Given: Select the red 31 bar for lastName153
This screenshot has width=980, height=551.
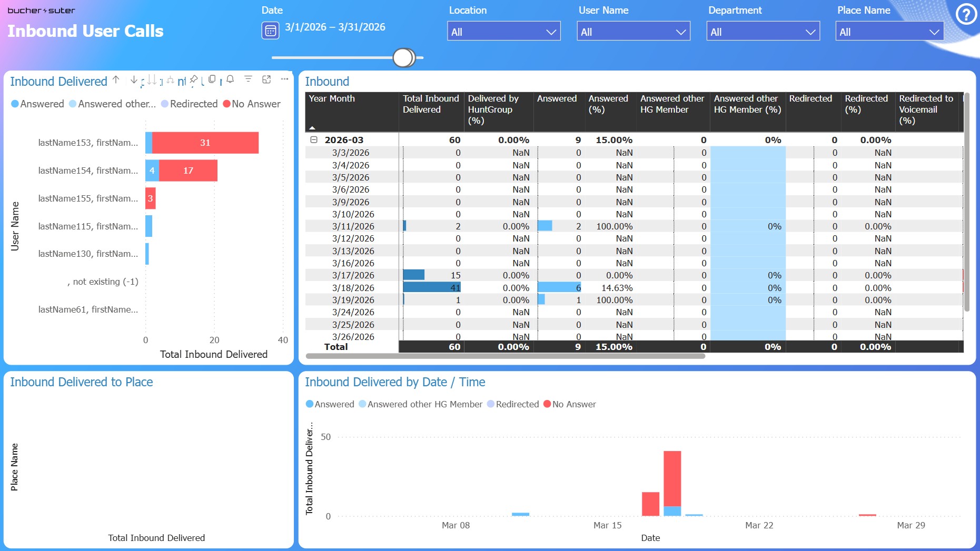Looking at the screenshot, I should pyautogui.click(x=205, y=143).
